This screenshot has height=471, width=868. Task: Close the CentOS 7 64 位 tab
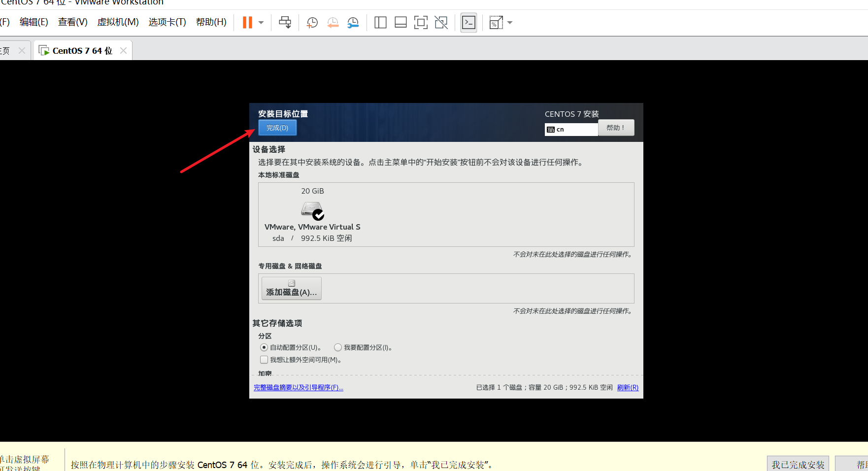pyautogui.click(x=123, y=50)
